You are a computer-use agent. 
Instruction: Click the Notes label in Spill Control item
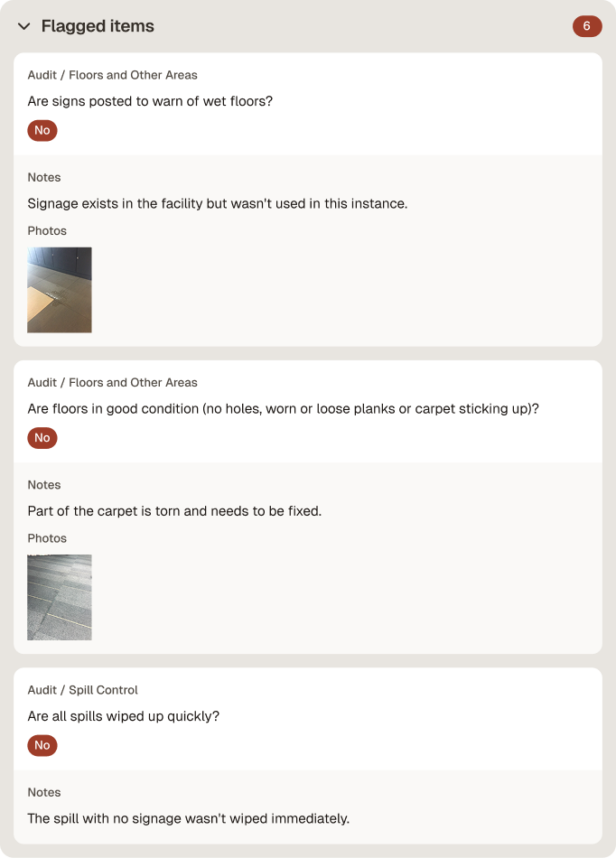(x=43, y=792)
